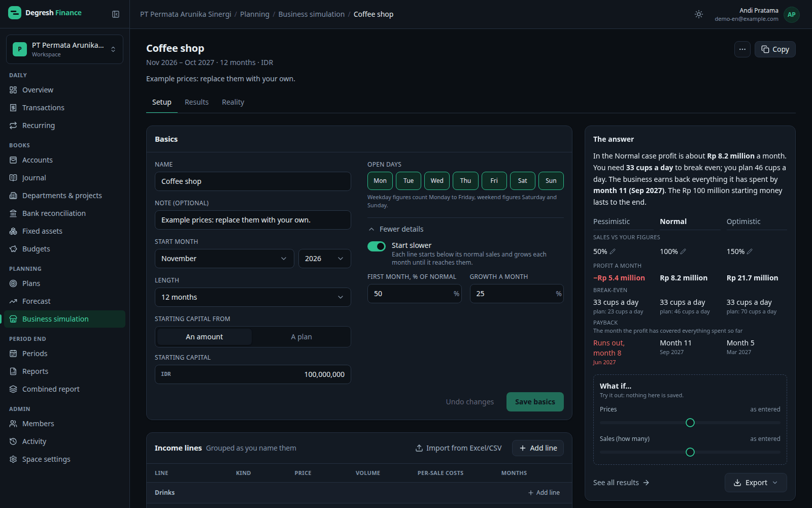Select the Optimistic scenario tab
Screen dimensions: 812x508
click(x=757, y=221)
